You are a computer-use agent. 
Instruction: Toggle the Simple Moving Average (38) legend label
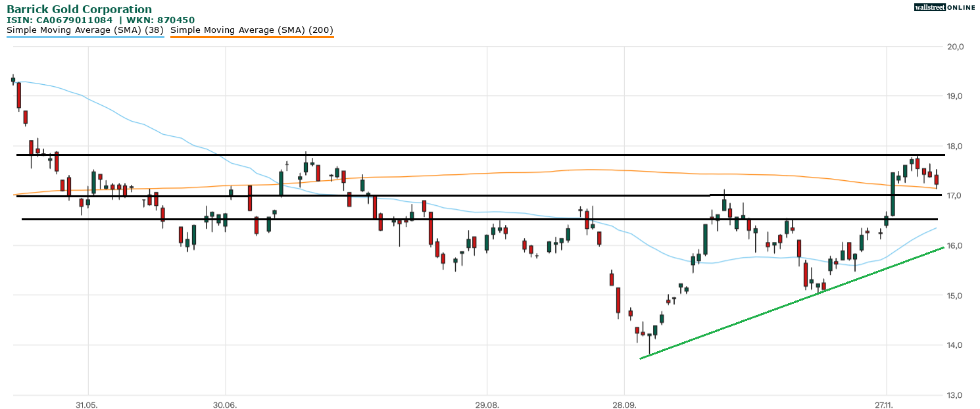(85, 30)
